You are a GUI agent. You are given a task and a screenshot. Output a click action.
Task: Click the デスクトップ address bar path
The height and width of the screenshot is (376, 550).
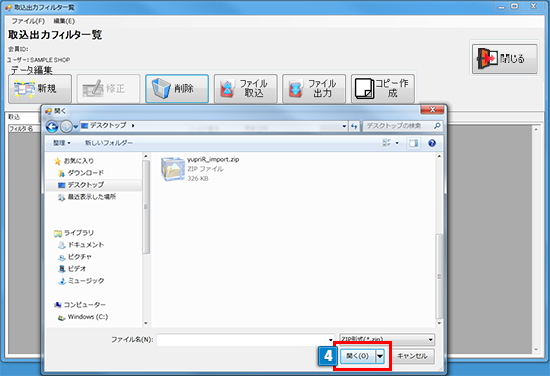(107, 126)
